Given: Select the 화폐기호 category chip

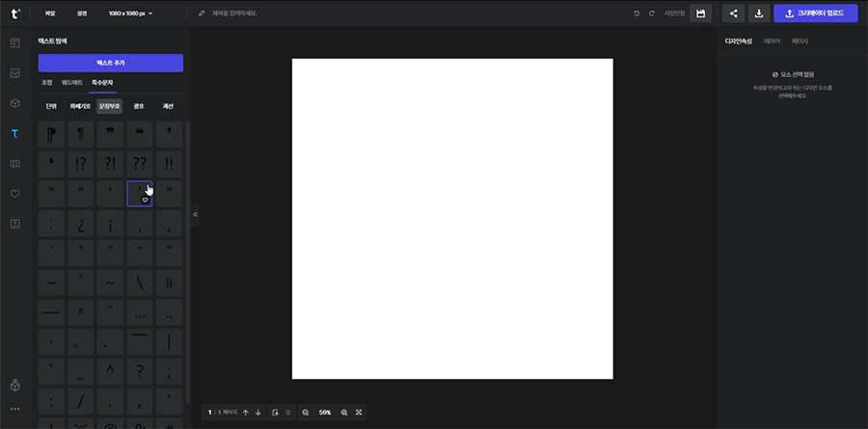Looking at the screenshot, I should [x=82, y=106].
